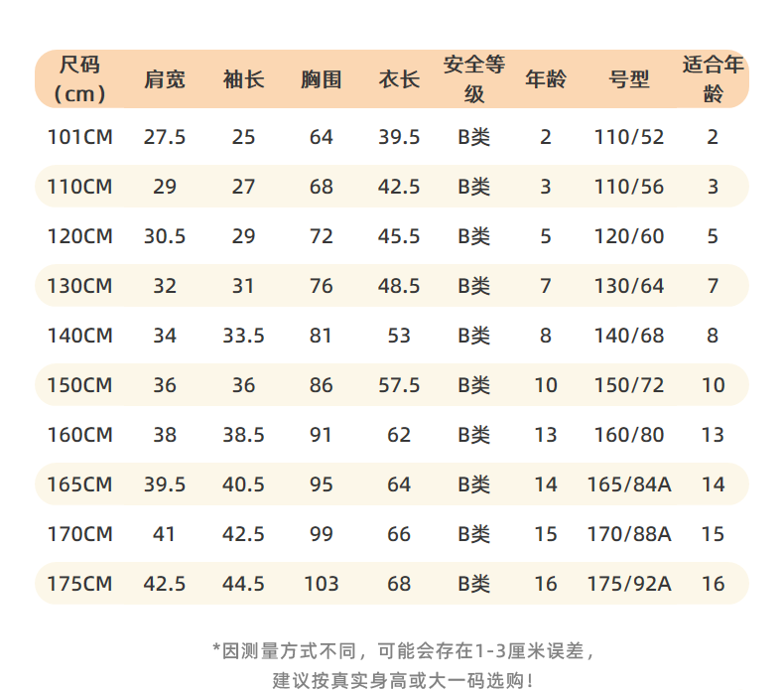Viewport: 784px width, 690px height.
Task: Click chest value 103 in the 175CM row
Action: (x=322, y=584)
